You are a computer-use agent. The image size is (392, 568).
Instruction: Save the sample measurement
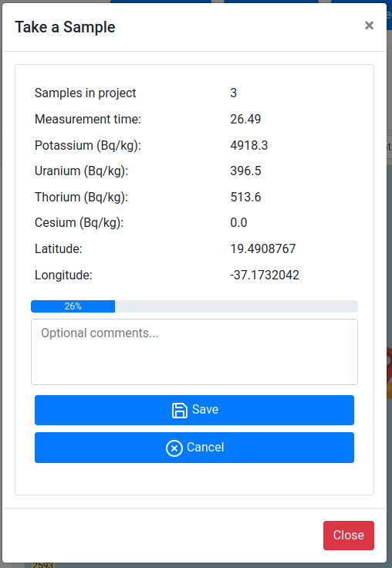click(x=194, y=410)
